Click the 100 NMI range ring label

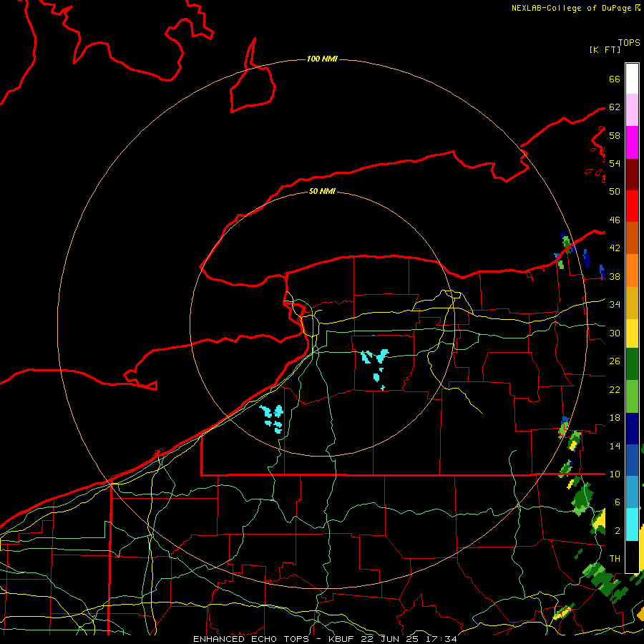tap(322, 59)
